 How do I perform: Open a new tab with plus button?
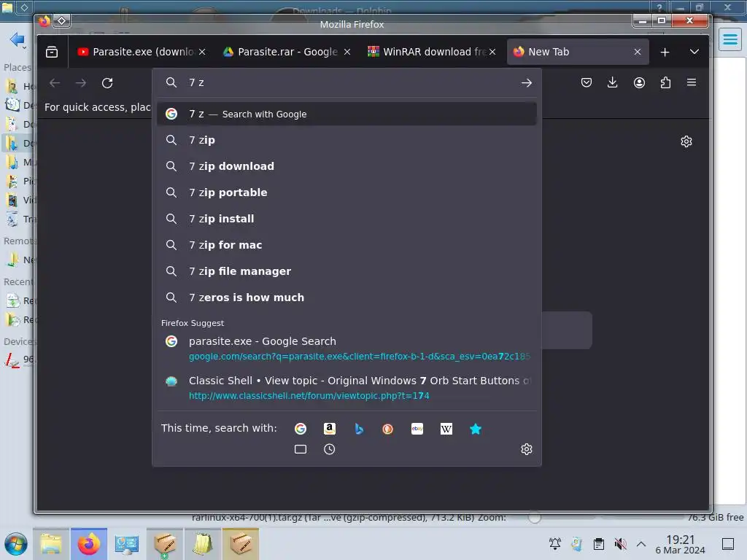click(665, 52)
